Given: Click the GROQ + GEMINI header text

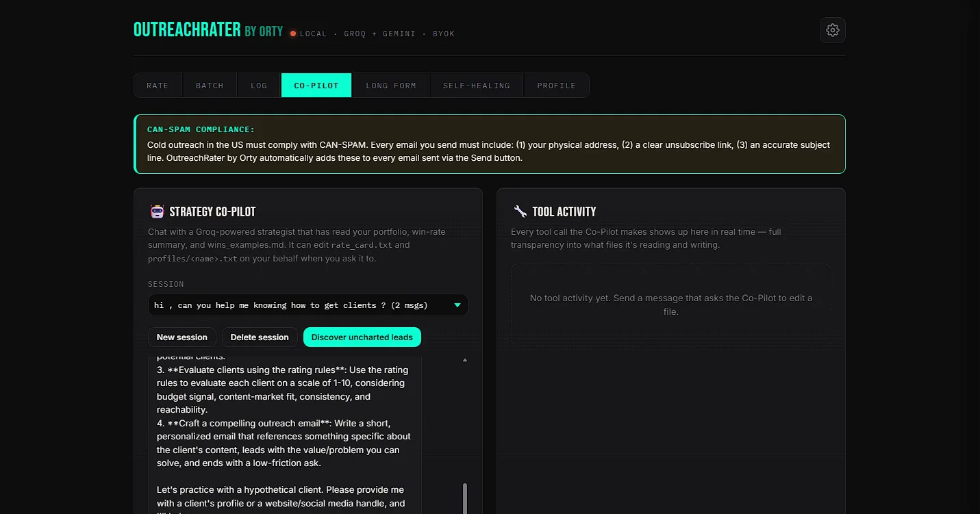Looking at the screenshot, I should click(x=379, y=34).
